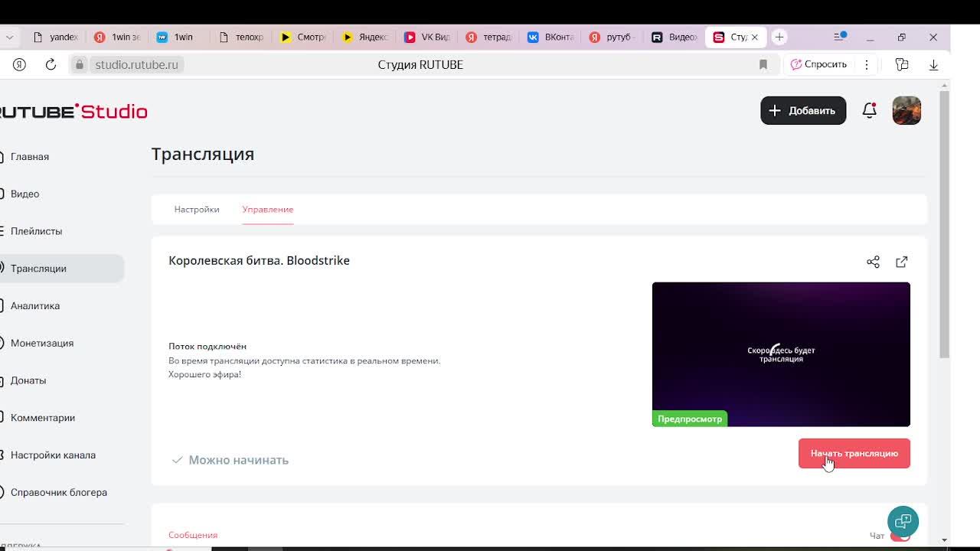
Task: Open the browser collections icon
Action: [902, 64]
